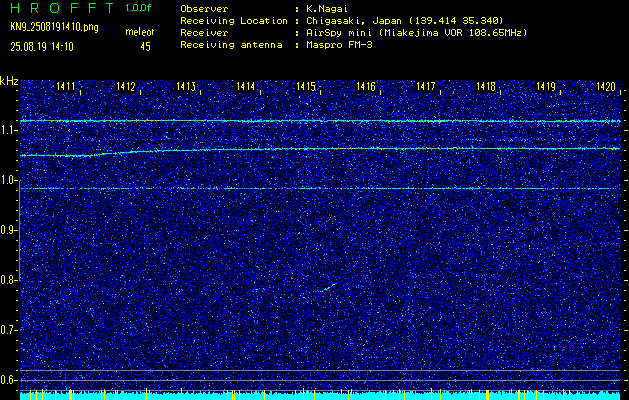
Task: Select the 1416 time axis label
Action: [366, 86]
